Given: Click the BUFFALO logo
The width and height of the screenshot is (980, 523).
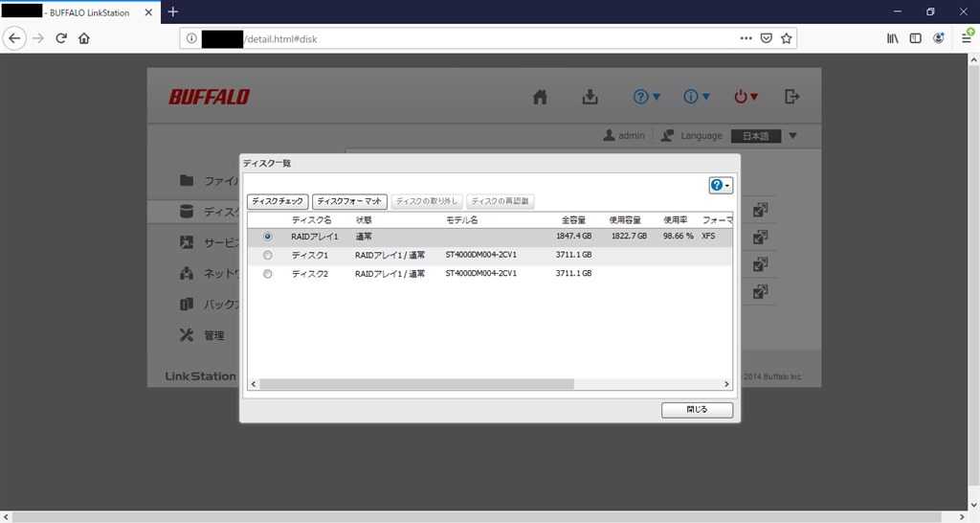Looking at the screenshot, I should pyautogui.click(x=209, y=97).
